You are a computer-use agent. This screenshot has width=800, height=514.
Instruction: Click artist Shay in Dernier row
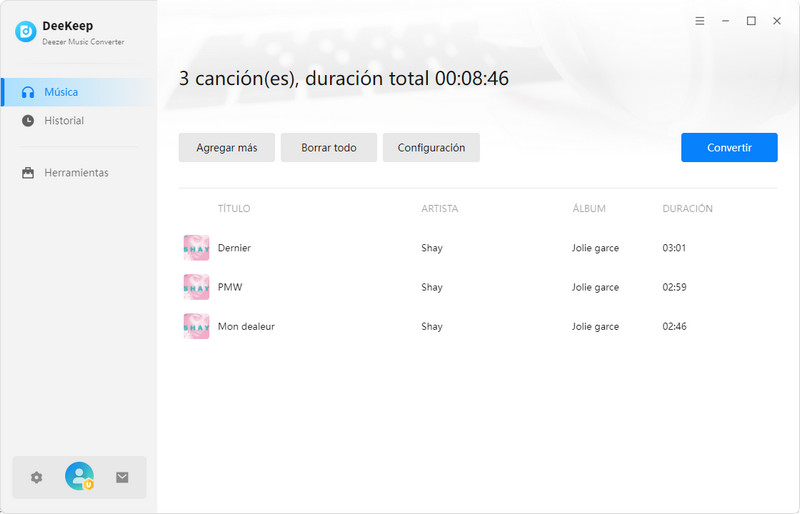point(432,248)
